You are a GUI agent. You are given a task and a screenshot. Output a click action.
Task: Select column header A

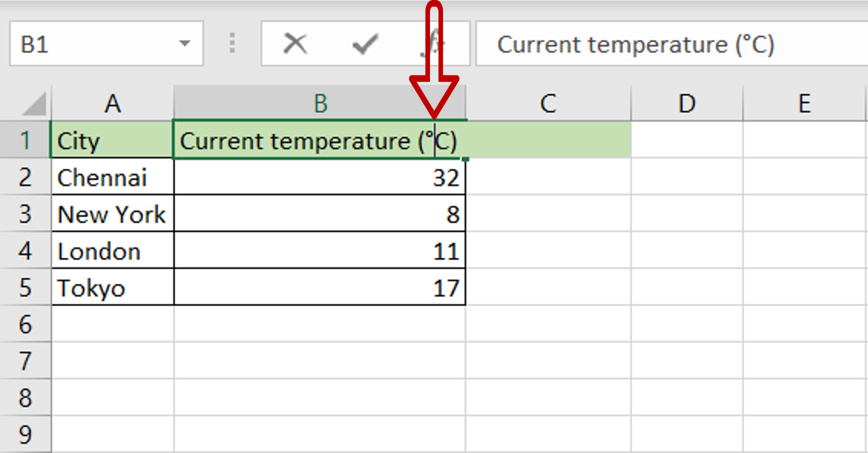click(112, 103)
